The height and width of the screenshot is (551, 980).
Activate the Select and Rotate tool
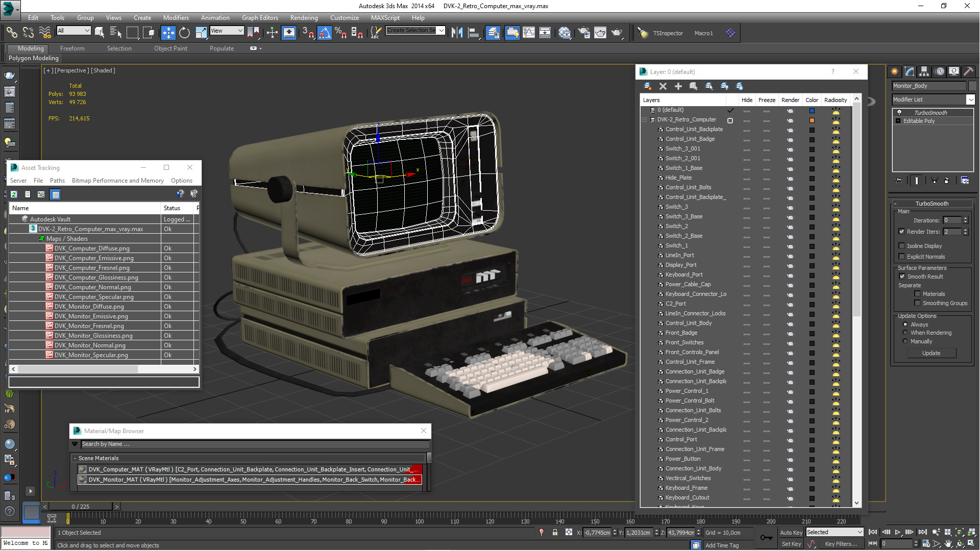[184, 33]
